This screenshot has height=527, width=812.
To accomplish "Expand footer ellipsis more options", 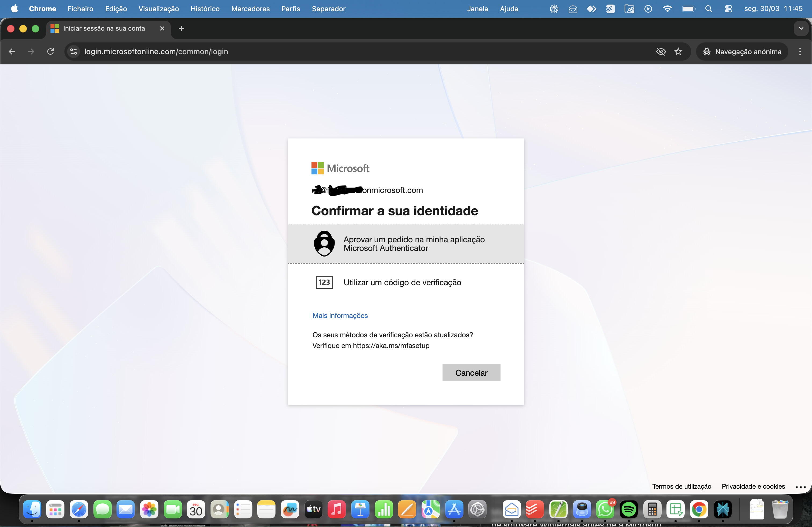I will (x=800, y=487).
